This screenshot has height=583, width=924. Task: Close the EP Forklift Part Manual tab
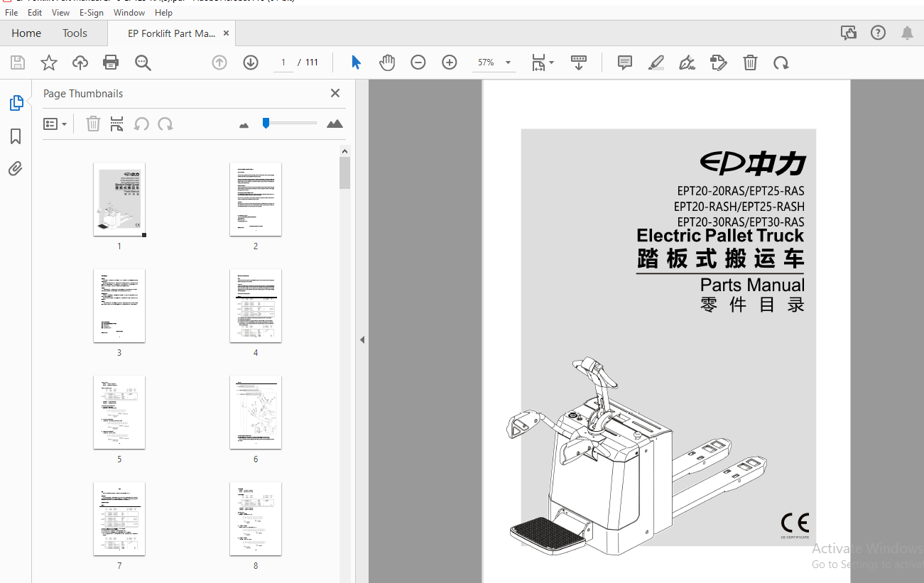pyautogui.click(x=226, y=33)
